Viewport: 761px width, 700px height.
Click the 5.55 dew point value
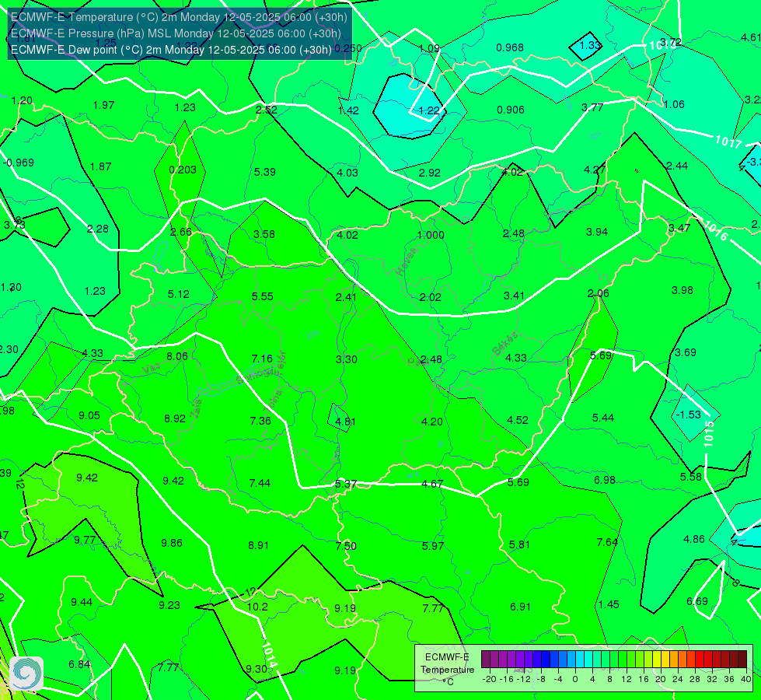(263, 296)
